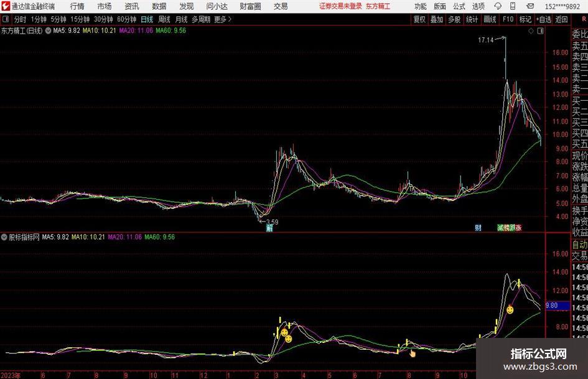Open the 发现 menu

pyautogui.click(x=187, y=6)
